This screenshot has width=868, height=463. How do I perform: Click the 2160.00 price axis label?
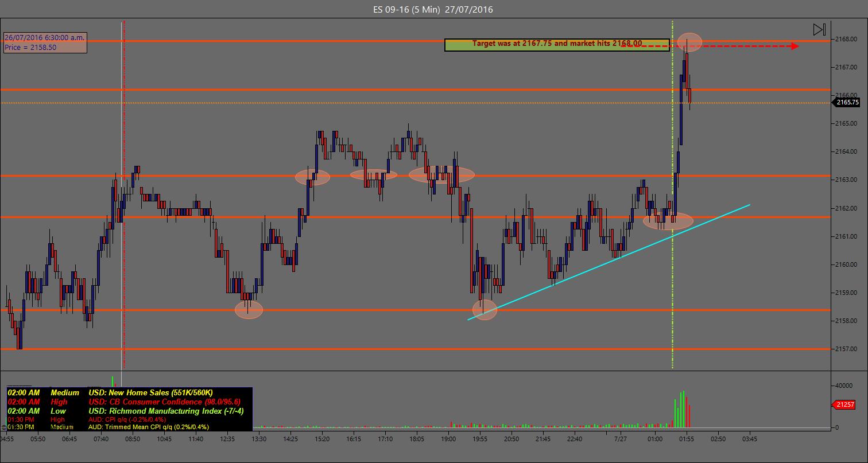pos(847,264)
